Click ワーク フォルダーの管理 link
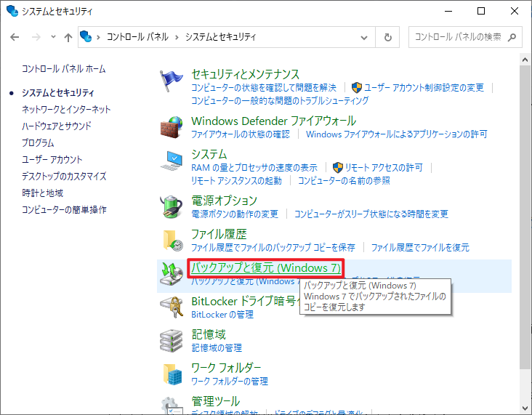 pyautogui.click(x=230, y=382)
